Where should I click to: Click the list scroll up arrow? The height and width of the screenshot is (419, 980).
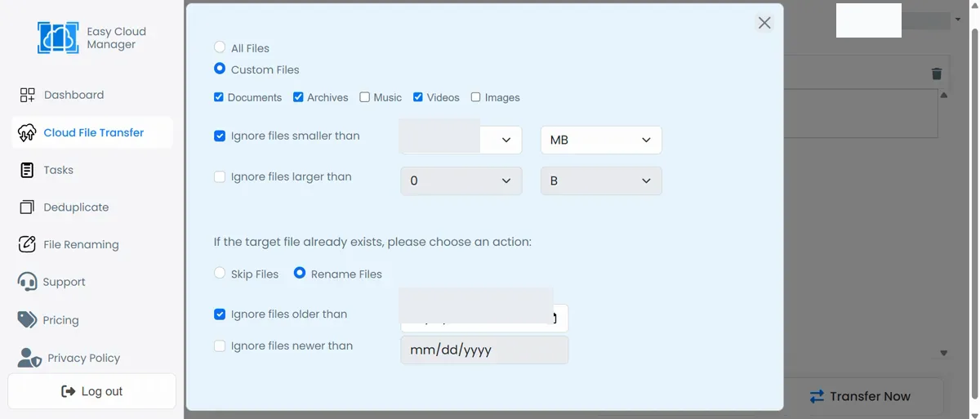pyautogui.click(x=944, y=96)
